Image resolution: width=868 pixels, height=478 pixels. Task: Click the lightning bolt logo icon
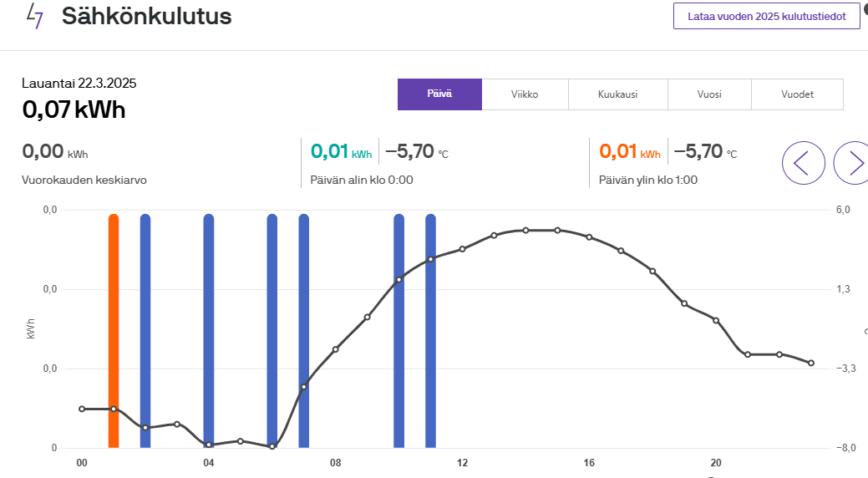[x=36, y=15]
